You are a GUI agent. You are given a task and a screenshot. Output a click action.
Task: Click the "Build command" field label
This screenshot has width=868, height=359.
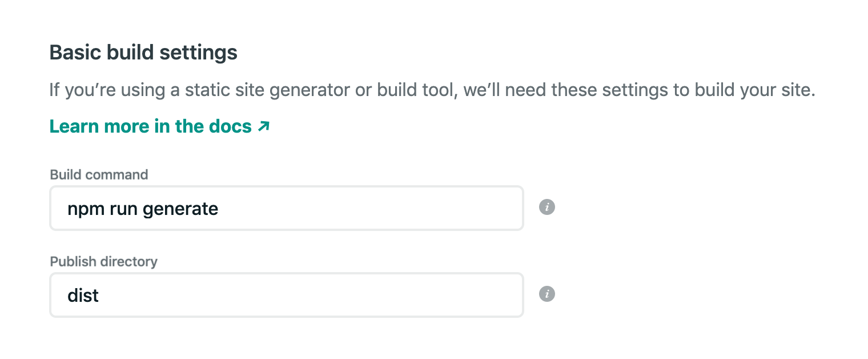tap(99, 175)
